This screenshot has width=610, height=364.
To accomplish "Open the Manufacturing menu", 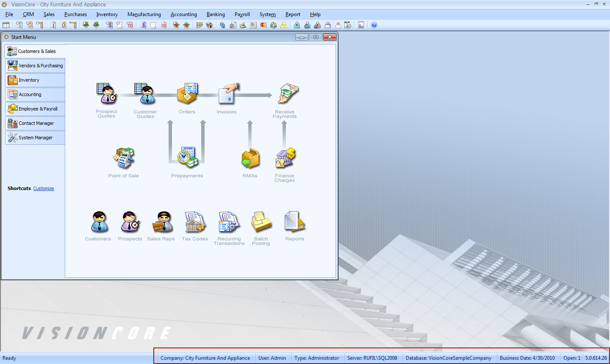I will click(144, 14).
